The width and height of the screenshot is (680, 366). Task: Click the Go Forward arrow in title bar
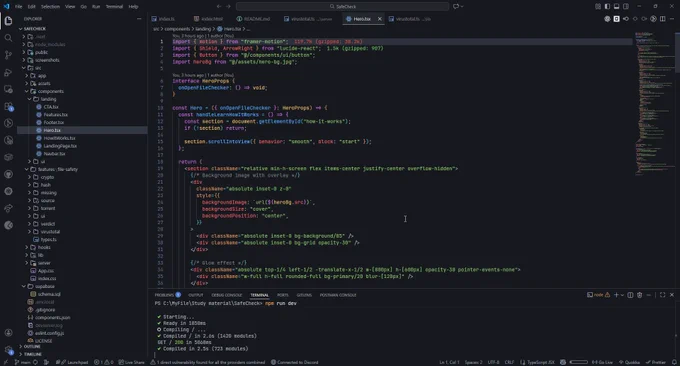[x=229, y=7]
